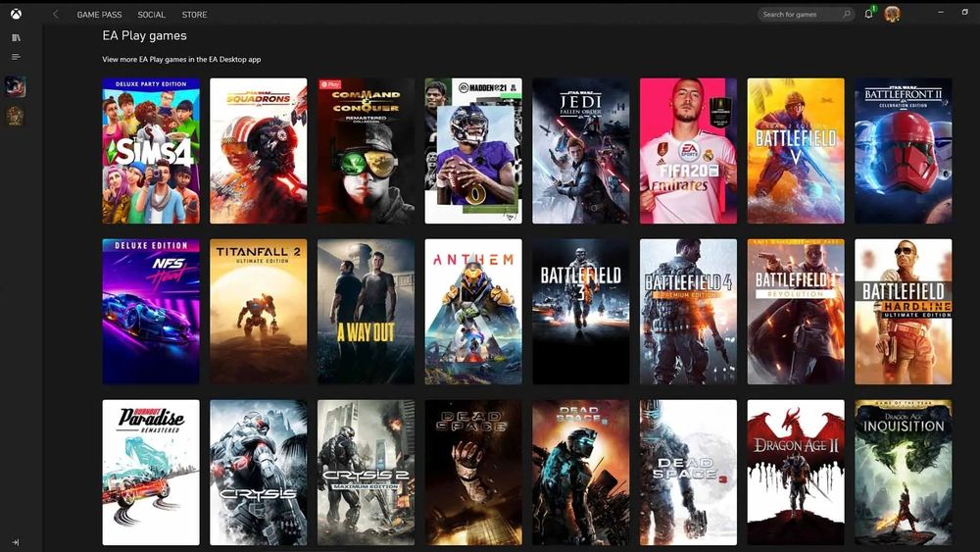Open A Way Out tile

[367, 312]
